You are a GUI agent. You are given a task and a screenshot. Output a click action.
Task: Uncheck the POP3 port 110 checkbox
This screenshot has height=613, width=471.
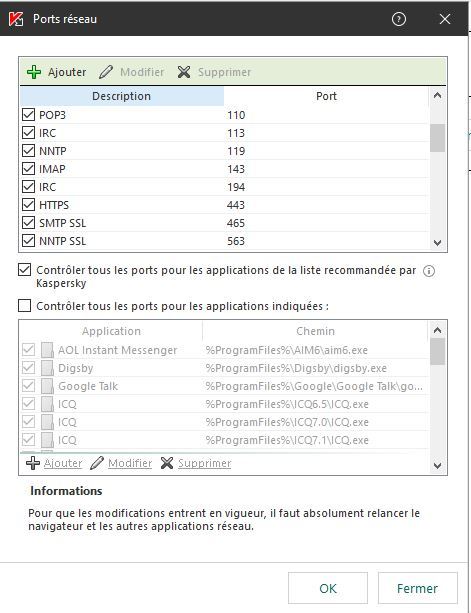point(28,115)
